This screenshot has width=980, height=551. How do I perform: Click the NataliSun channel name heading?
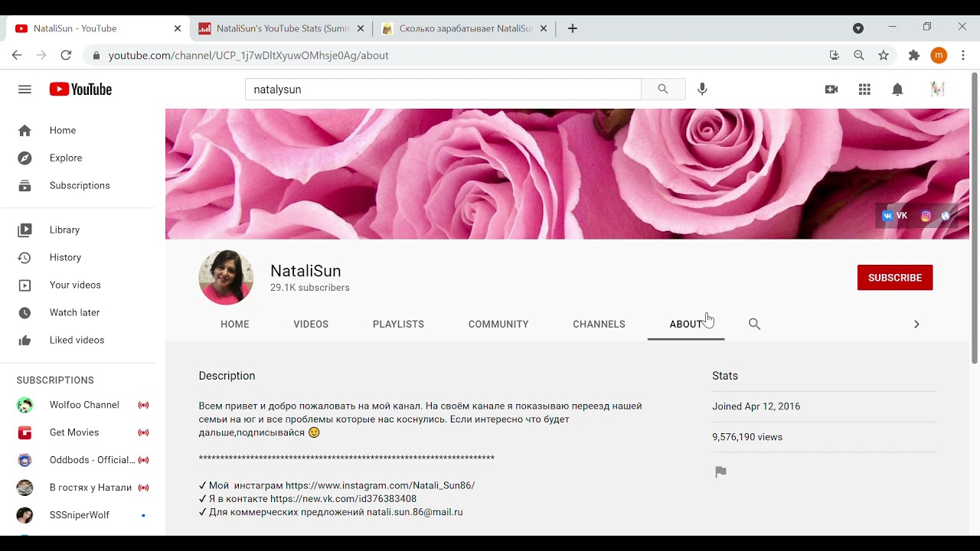pos(305,271)
